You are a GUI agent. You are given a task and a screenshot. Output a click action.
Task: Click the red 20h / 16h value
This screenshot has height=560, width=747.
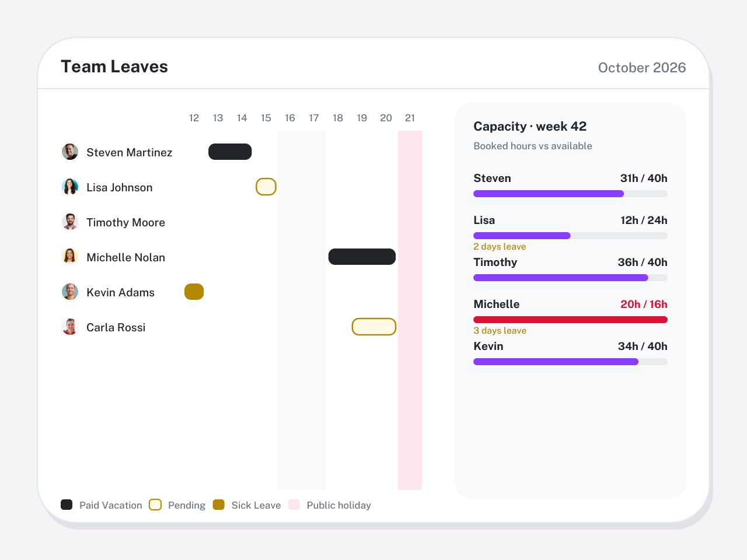point(644,304)
